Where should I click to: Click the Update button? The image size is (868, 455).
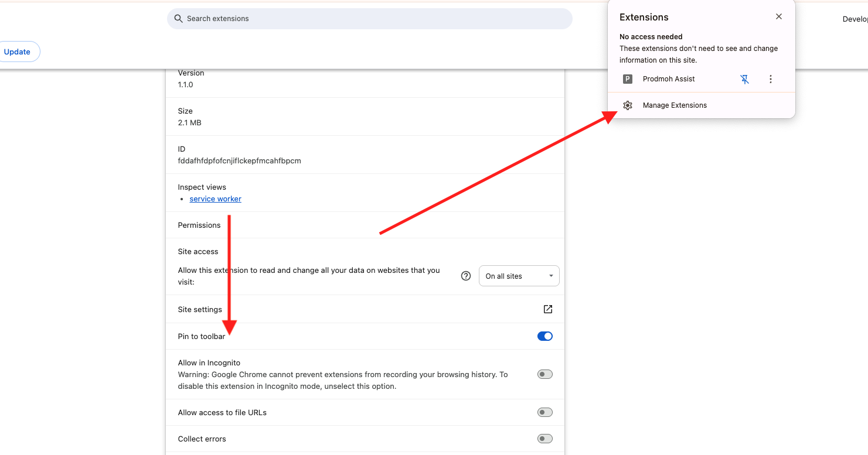(x=16, y=52)
